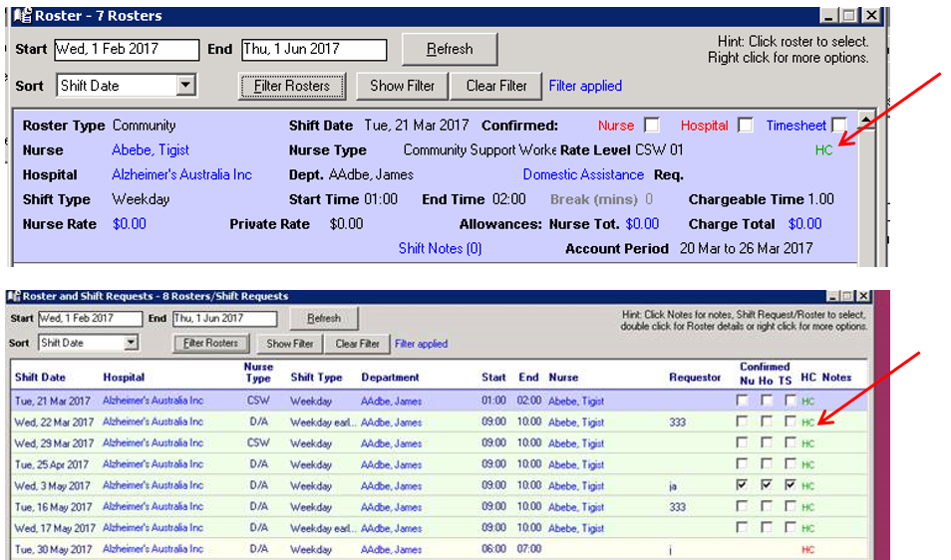The height and width of the screenshot is (560, 951).
Task: Click red HC marker on Tue, 30 May 2017 row
Action: coord(807,549)
